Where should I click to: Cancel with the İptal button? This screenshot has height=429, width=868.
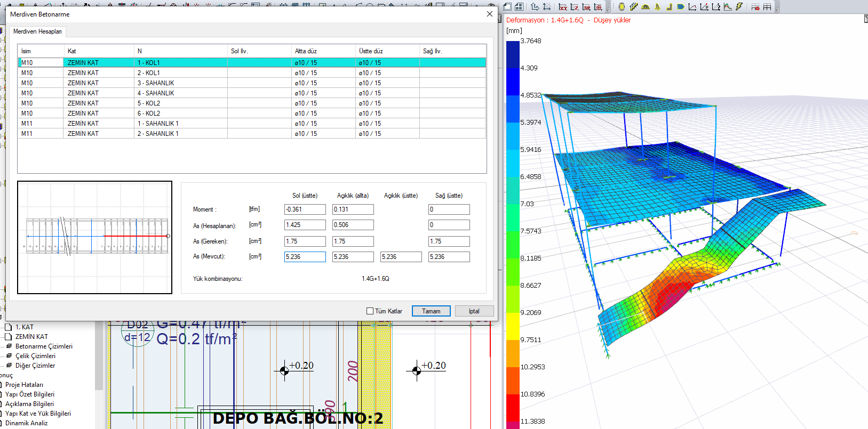click(x=474, y=311)
